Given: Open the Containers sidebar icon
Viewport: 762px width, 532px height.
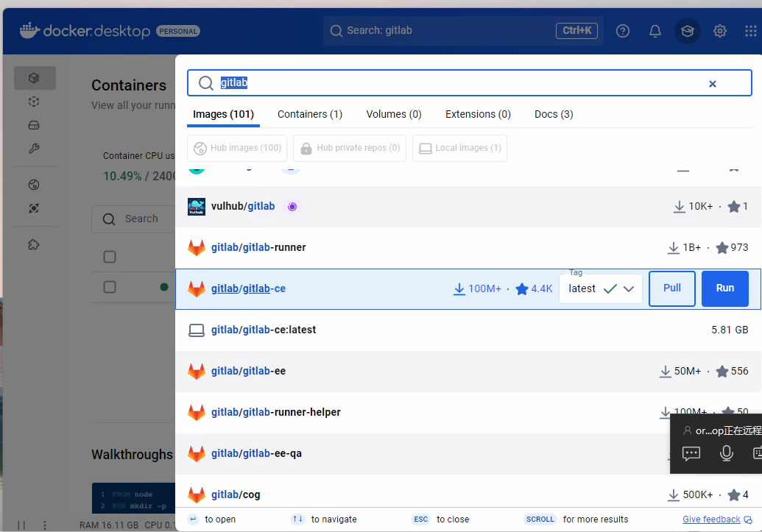Looking at the screenshot, I should coord(34,78).
